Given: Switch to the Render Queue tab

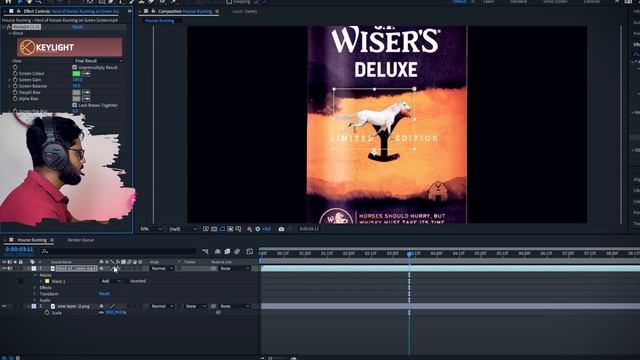Looking at the screenshot, I should pos(81,240).
